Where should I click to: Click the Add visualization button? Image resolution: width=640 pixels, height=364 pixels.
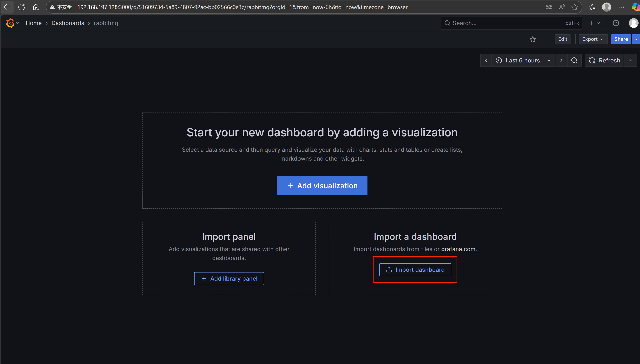point(322,185)
